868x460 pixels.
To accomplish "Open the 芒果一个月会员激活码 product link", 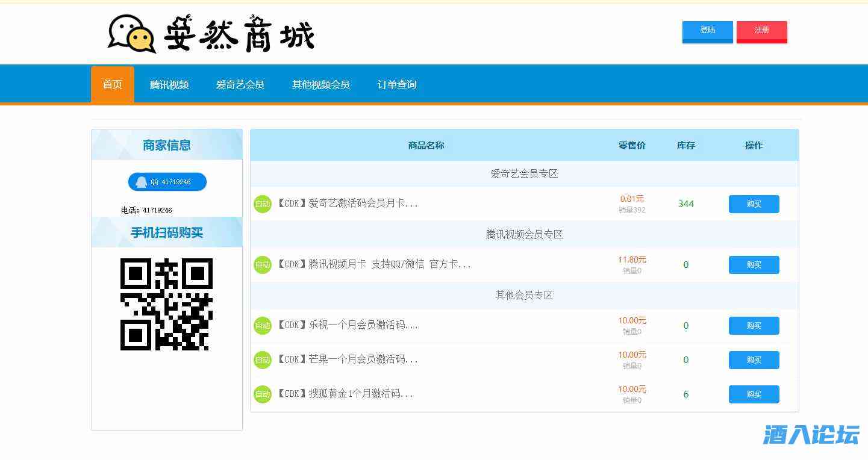I will [348, 360].
